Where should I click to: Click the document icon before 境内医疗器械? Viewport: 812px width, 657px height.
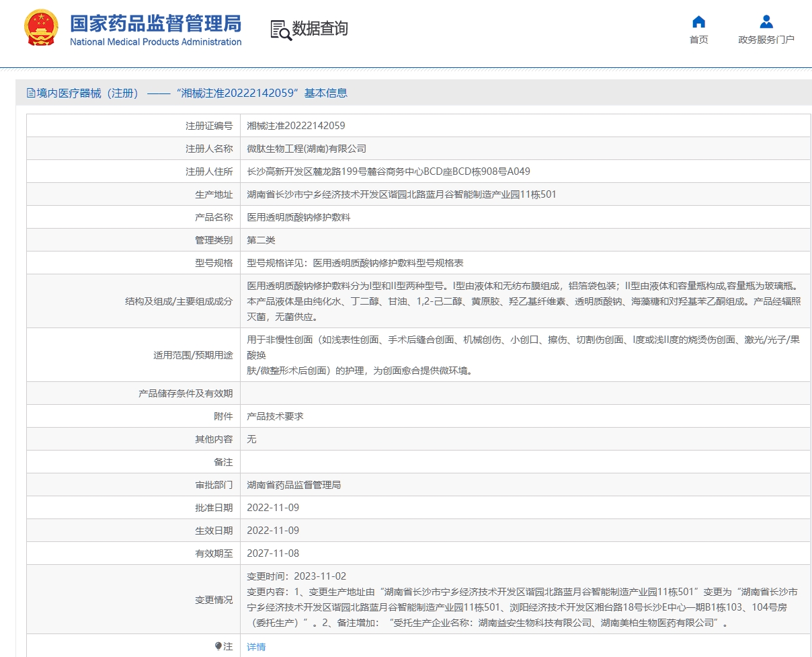point(30,93)
